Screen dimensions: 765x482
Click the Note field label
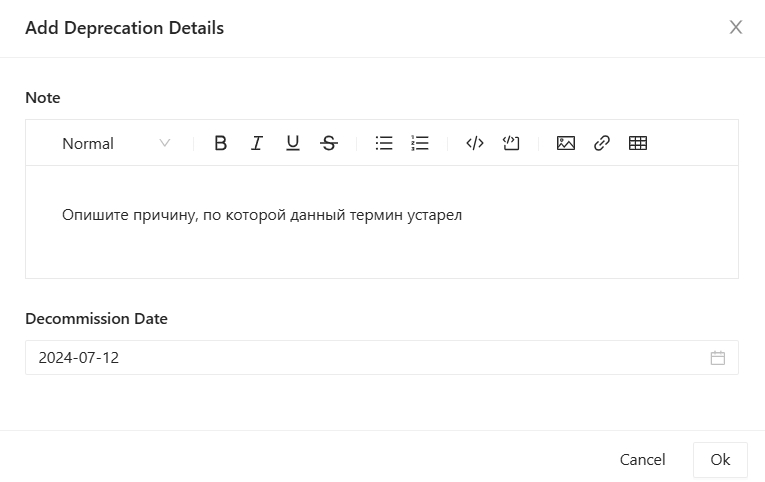43,98
